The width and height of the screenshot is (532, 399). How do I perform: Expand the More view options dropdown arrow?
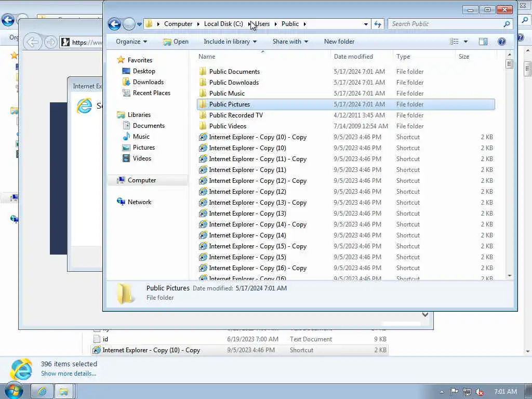click(466, 42)
